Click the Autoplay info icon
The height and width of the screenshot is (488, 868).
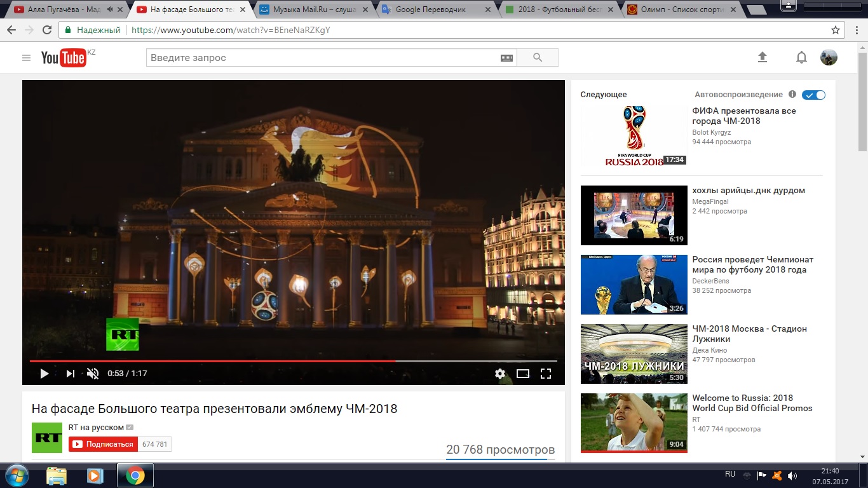pyautogui.click(x=792, y=94)
